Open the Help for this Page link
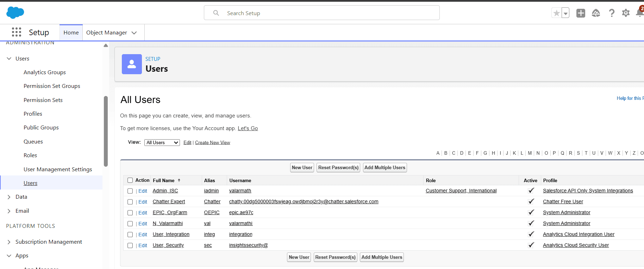The height and width of the screenshot is (269, 644). [x=630, y=98]
